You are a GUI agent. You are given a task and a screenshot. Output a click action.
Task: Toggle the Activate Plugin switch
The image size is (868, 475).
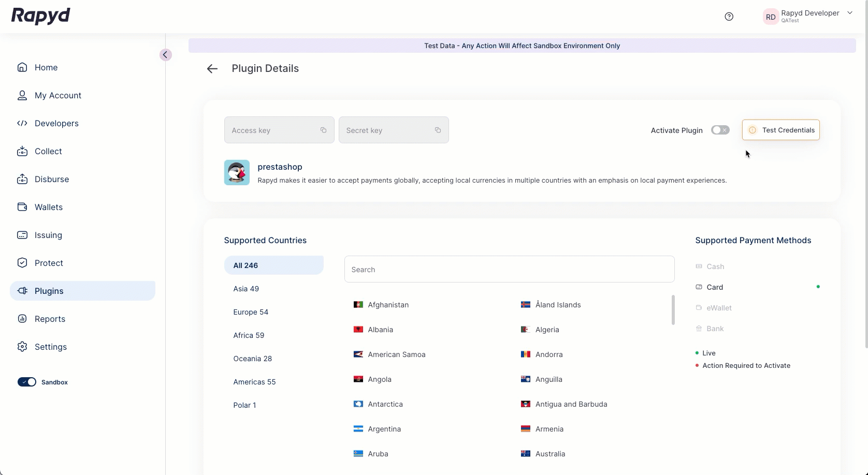click(x=720, y=130)
